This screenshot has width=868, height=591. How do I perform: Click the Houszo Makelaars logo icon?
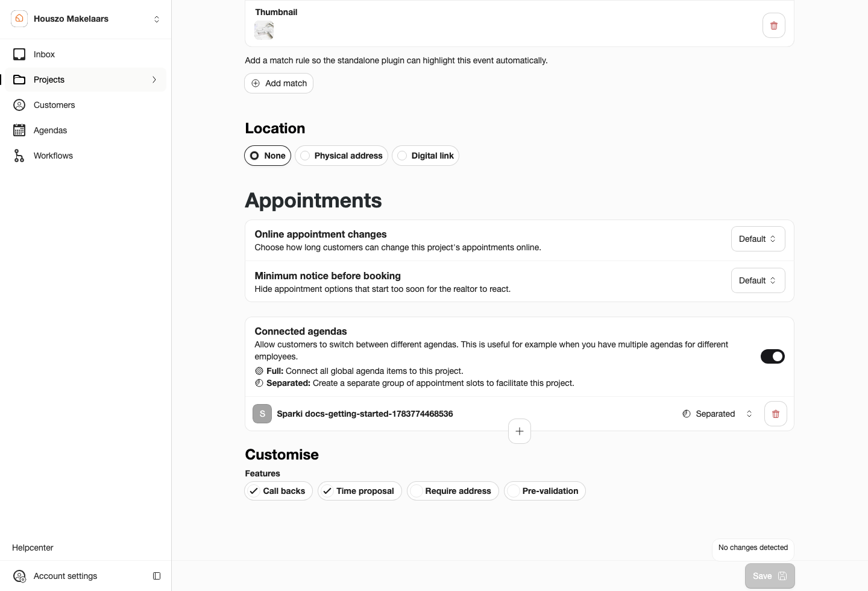pos(19,19)
